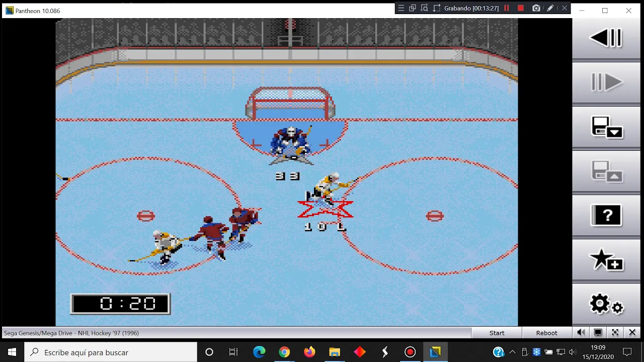The image size is (644, 362).
Task: Minimize the Pantheon window
Action: [582, 11]
